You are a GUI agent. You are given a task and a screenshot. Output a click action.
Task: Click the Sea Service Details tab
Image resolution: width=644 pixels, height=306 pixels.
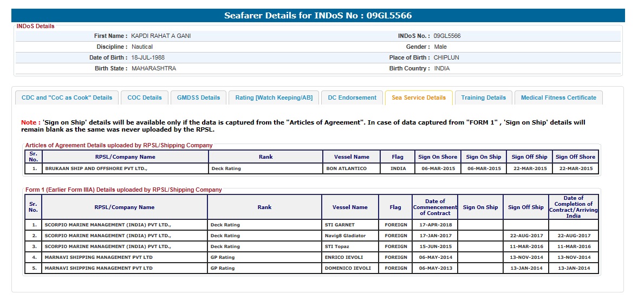pos(419,98)
